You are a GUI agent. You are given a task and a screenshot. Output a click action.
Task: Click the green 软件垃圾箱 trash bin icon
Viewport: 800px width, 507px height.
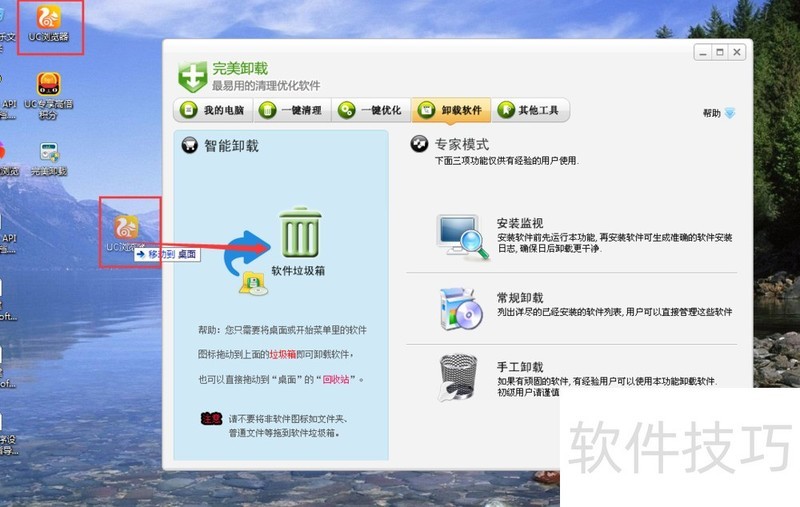pyautogui.click(x=297, y=234)
